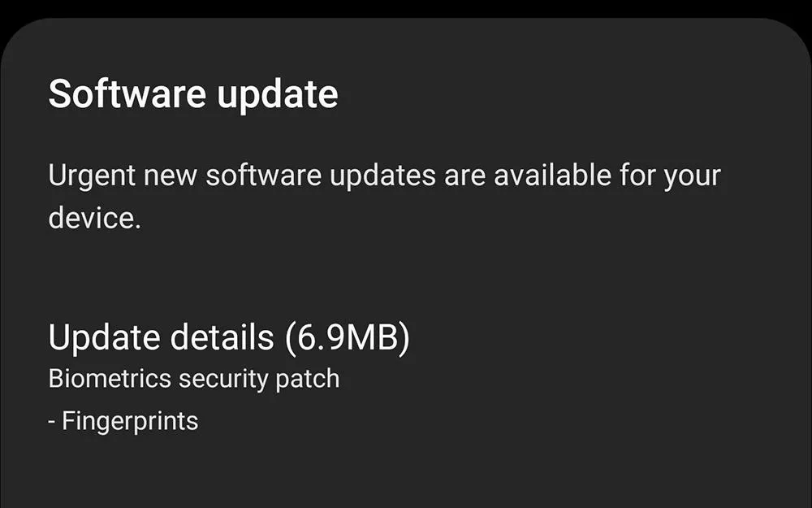Tap the word "details" in the heading

coord(222,337)
